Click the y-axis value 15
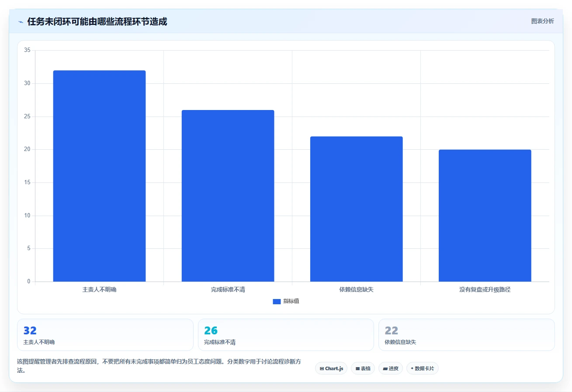Viewport: 572px width, 392px height. (27, 182)
